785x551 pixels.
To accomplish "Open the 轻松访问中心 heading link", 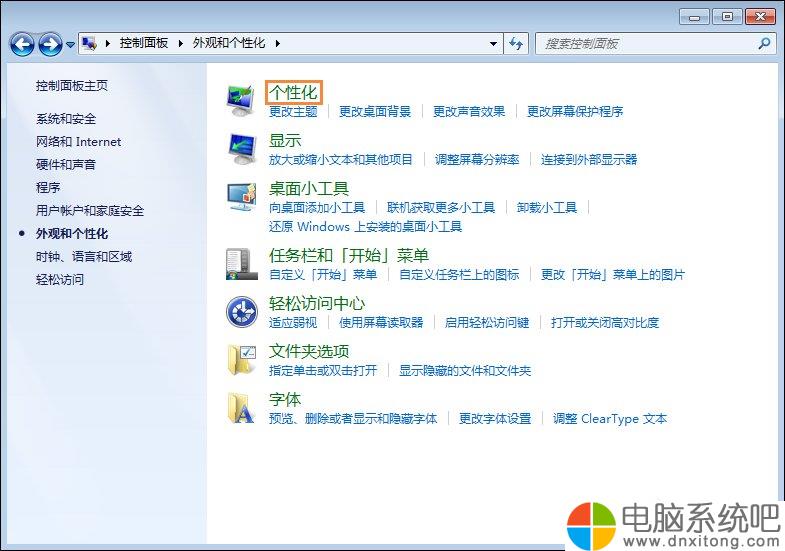I will pos(317,303).
